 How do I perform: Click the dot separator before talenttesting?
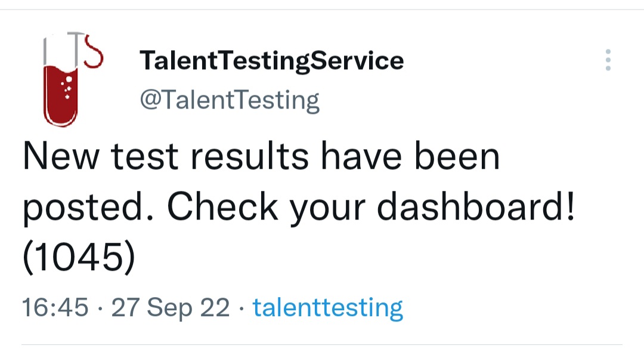click(x=241, y=308)
